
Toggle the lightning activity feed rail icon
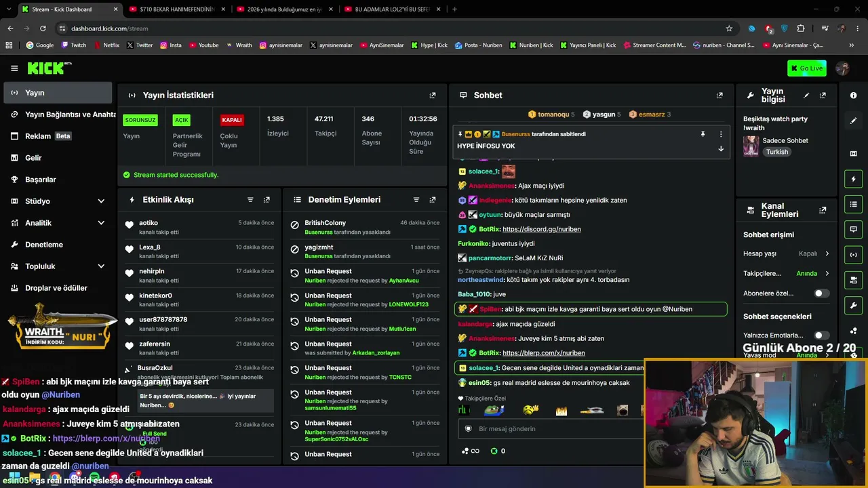coord(853,179)
